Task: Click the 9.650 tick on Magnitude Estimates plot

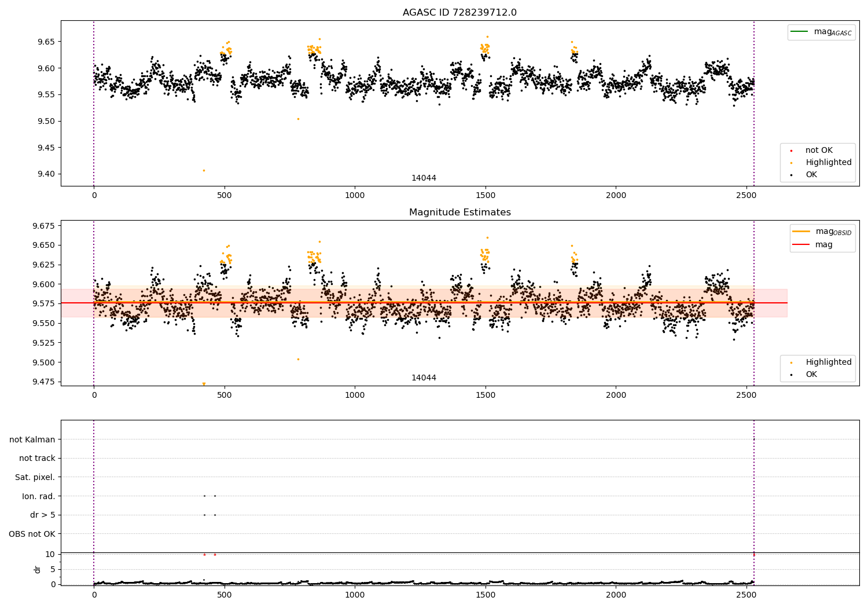Action: (44, 245)
